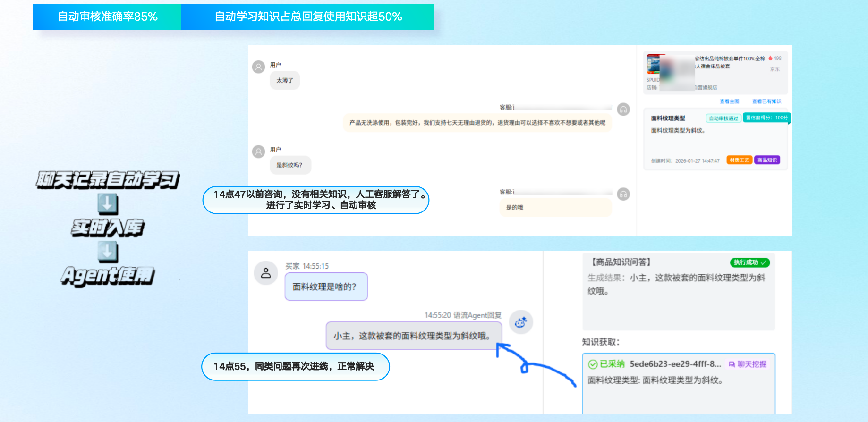Click the 知识获取: label
Viewport: 868px width, 422px height.
[x=601, y=342]
